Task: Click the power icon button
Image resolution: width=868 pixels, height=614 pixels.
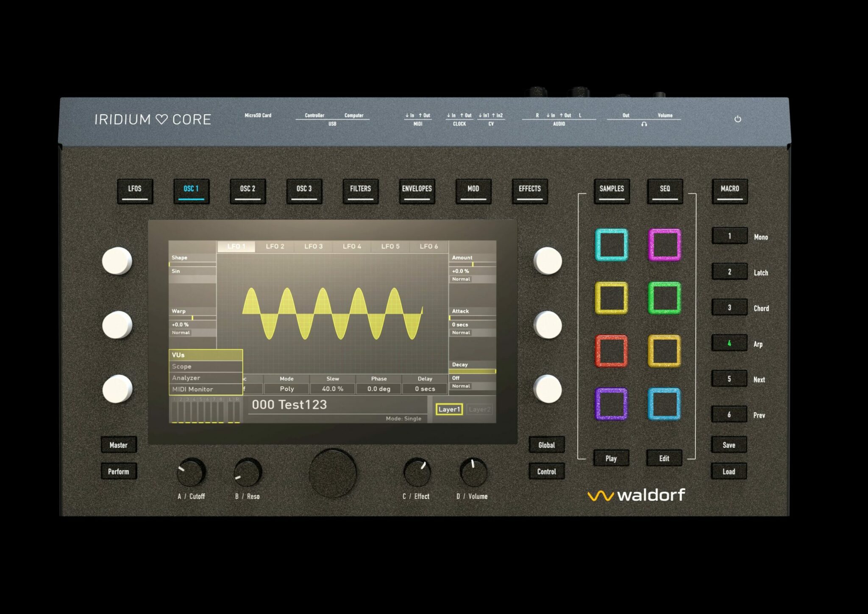Action: (738, 119)
